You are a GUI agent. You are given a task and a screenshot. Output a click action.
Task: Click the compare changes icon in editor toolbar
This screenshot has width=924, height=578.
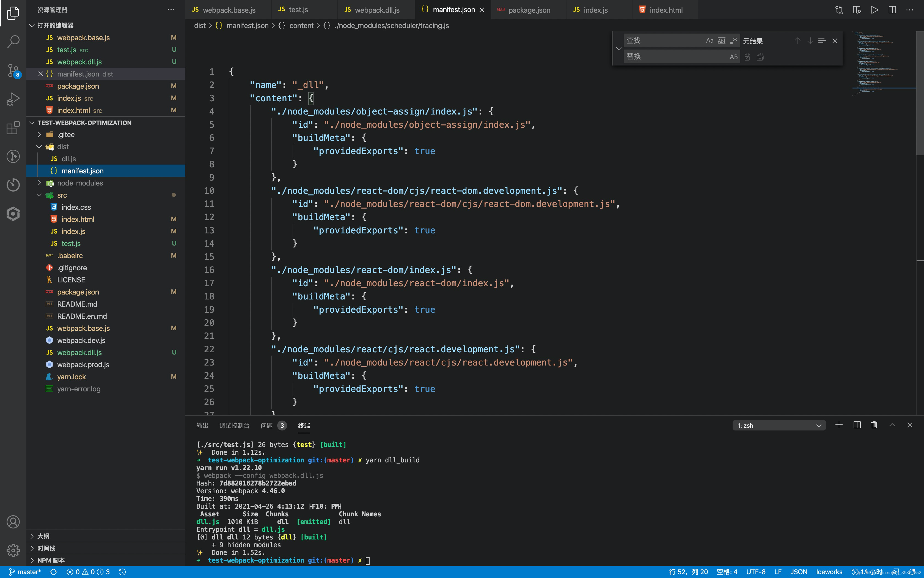[x=839, y=10]
